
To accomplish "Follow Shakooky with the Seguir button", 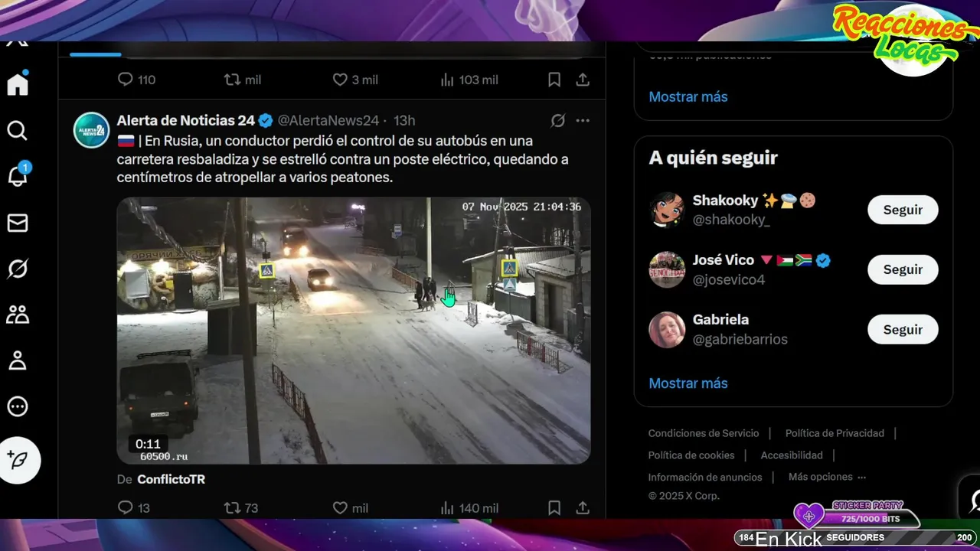I will [903, 210].
